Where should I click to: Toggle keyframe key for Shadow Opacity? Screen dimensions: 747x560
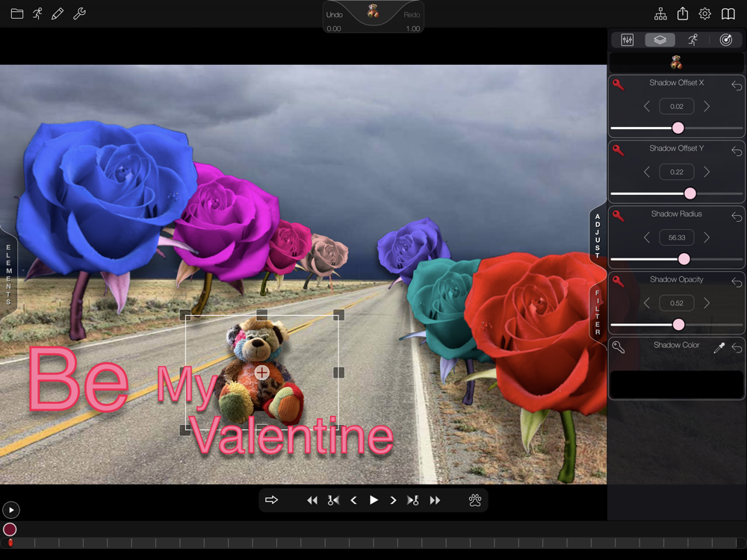point(619,281)
